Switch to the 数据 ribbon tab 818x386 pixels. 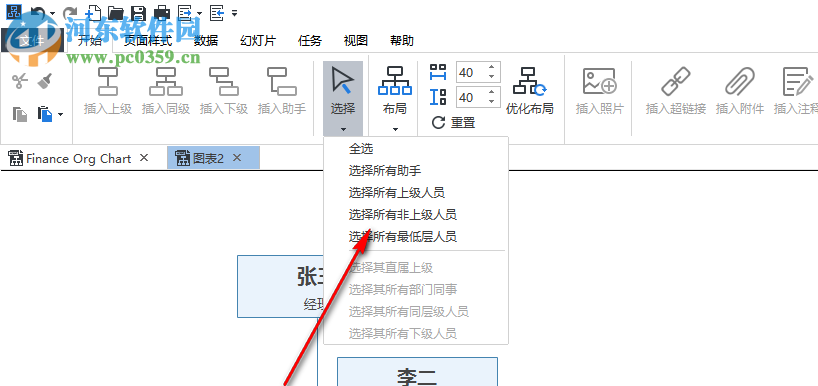(x=206, y=41)
